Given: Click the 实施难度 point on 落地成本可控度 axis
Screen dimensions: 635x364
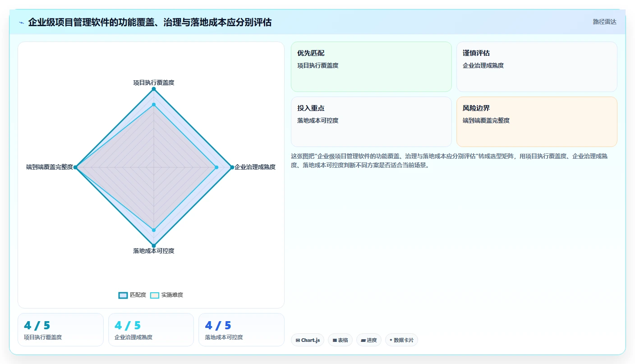Looking at the screenshot, I should point(154,230).
